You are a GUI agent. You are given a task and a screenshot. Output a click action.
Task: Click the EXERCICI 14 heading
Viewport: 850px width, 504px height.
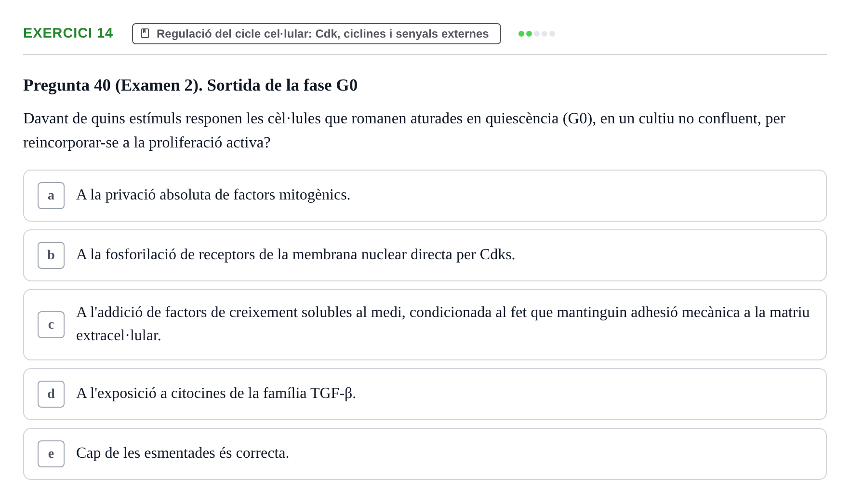tap(68, 33)
